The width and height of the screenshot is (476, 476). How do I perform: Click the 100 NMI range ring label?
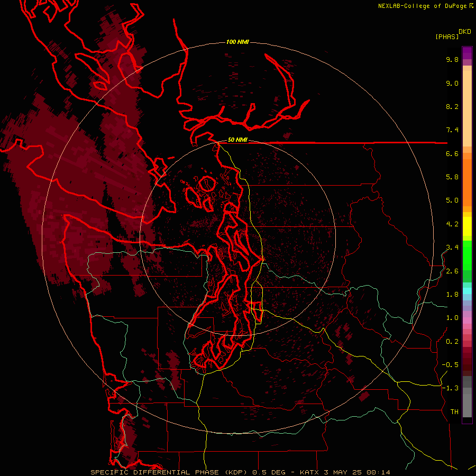coord(237,42)
